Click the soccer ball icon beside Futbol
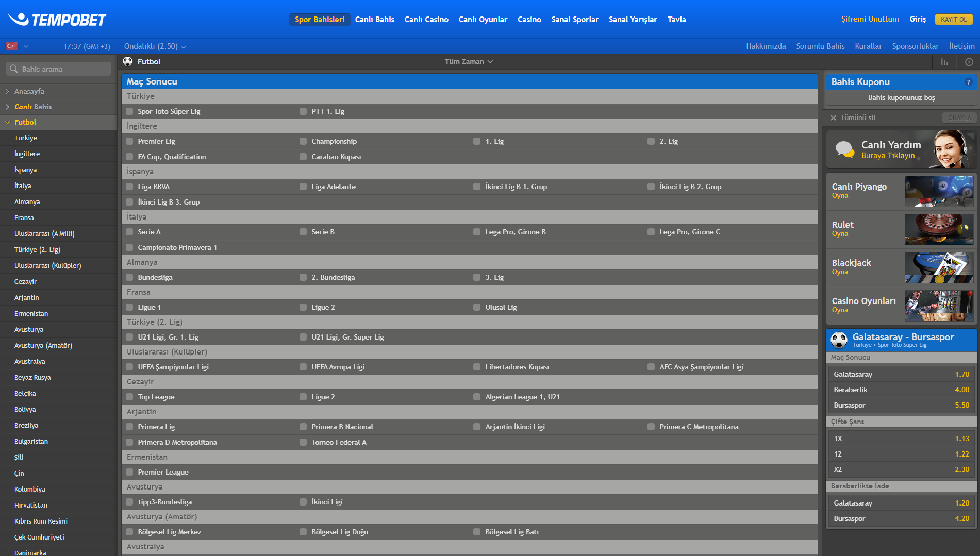The height and width of the screenshot is (556, 980). (x=128, y=62)
